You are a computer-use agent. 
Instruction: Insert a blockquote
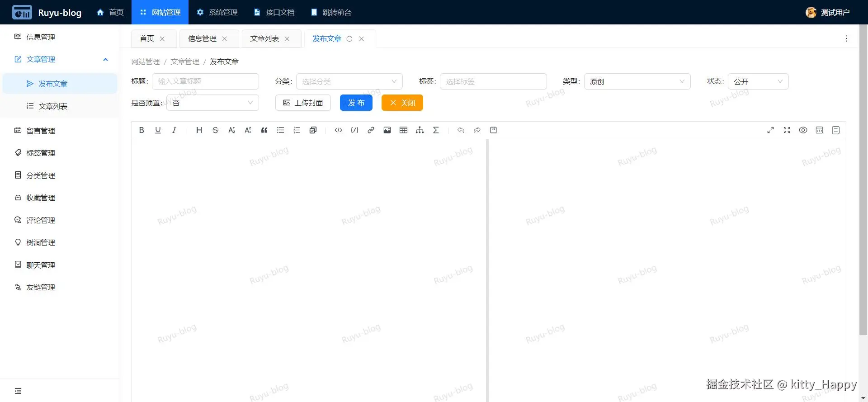click(264, 130)
